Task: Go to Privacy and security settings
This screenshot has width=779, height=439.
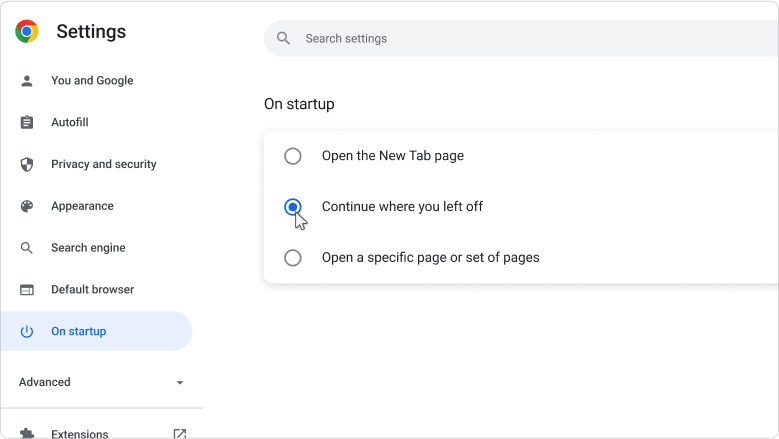Action: (x=104, y=165)
